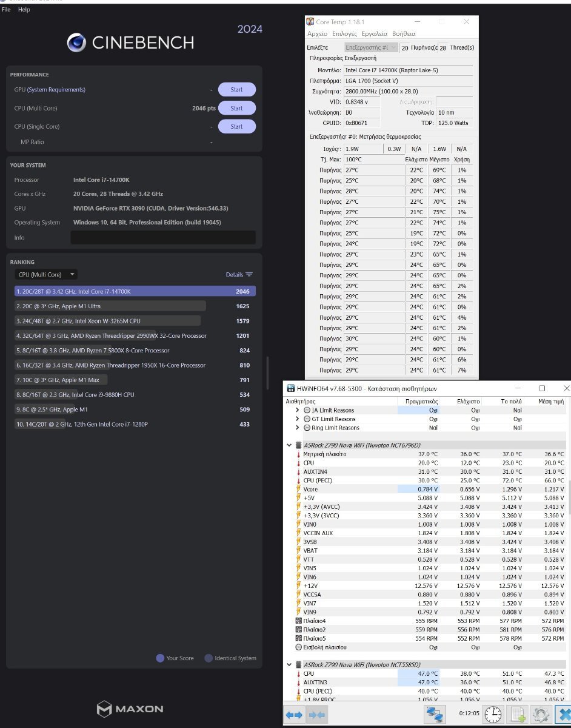571x728 pixels.
Task: Click the 0:12:05 elapsed time in HWiNFO
Action: click(x=469, y=713)
